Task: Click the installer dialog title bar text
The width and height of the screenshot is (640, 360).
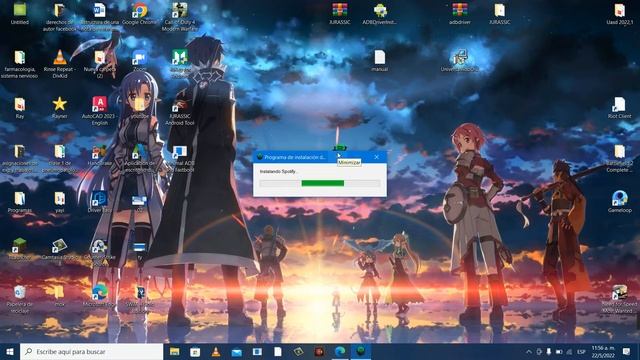Action: point(295,157)
